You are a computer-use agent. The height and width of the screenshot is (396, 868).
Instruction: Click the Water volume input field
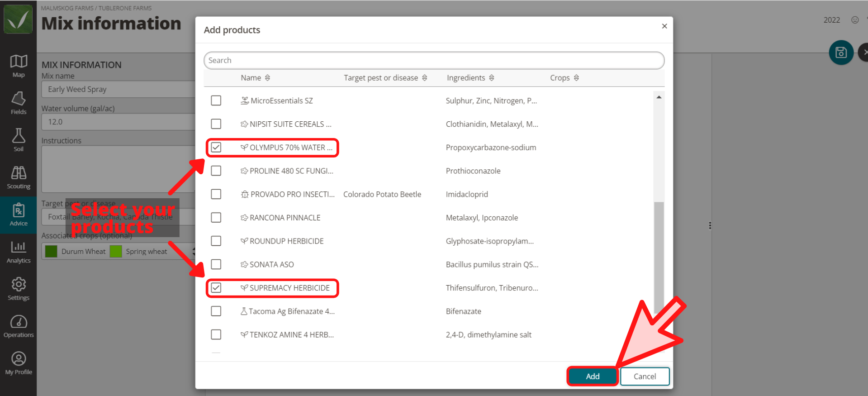(119, 122)
